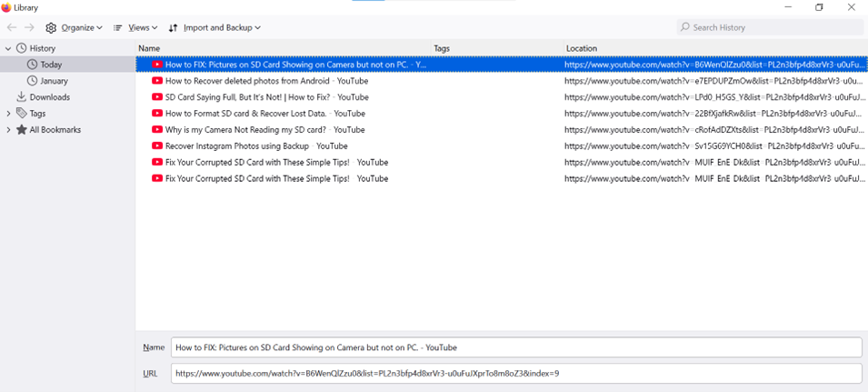Click YouTube icon of 'How to Recover deleted photos' row
The height and width of the screenshot is (392, 868).
pyautogui.click(x=157, y=81)
